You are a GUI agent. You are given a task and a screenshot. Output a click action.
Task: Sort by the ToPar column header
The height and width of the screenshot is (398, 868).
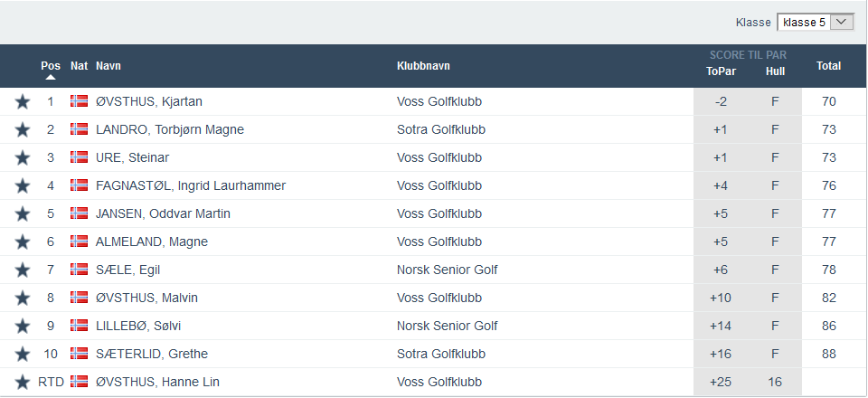click(x=721, y=71)
